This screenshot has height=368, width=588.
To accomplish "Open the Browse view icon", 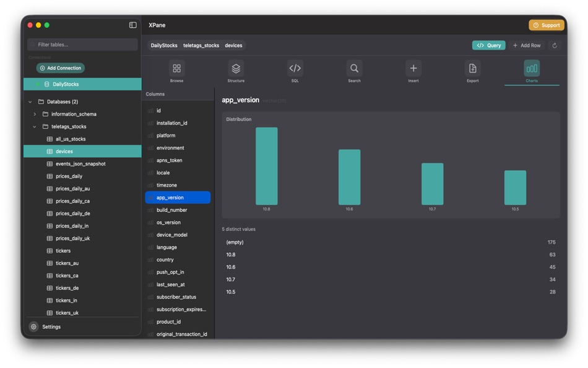I will click(176, 69).
